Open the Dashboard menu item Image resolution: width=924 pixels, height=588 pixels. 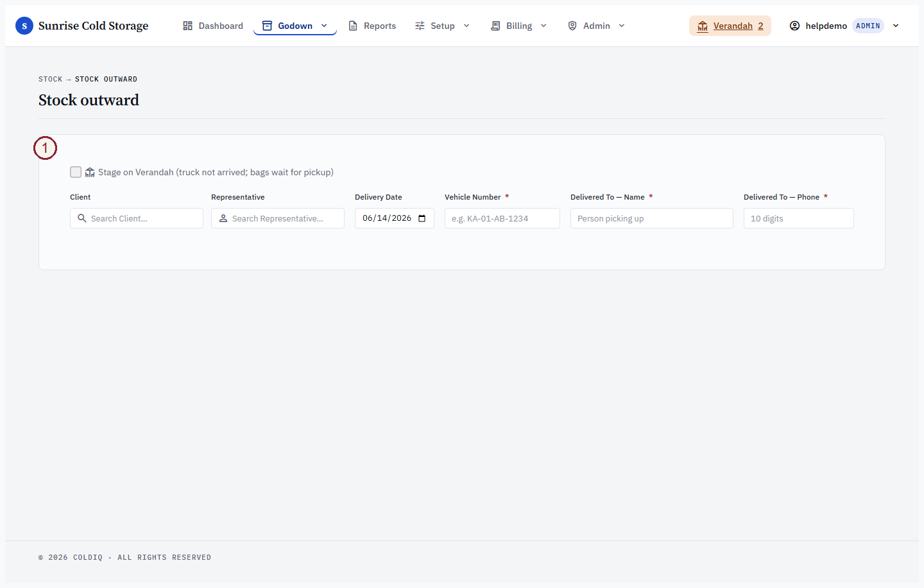pos(213,26)
